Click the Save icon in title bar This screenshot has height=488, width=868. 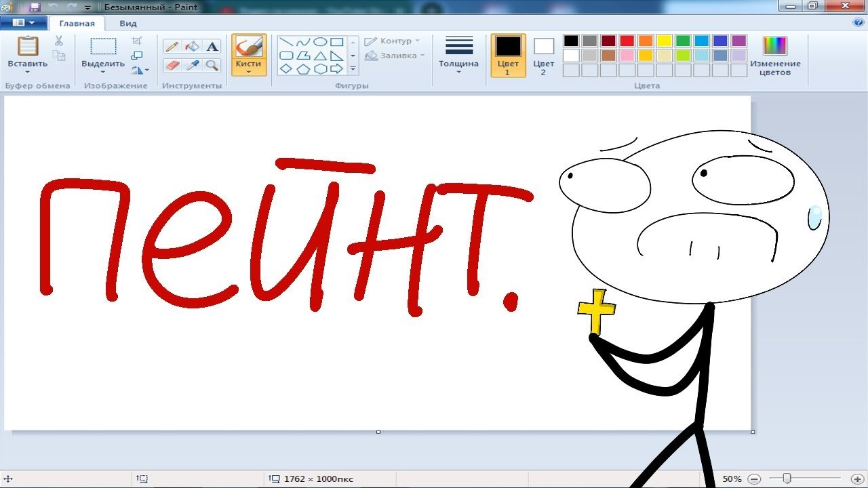34,7
